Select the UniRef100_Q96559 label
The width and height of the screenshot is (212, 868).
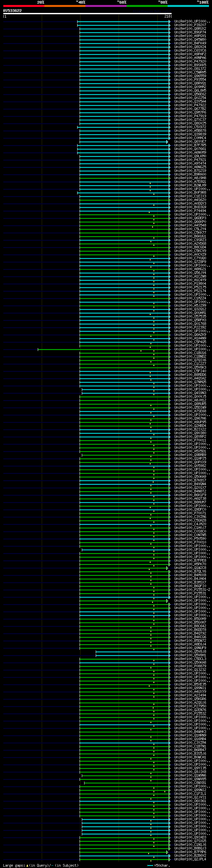pos(190,76)
